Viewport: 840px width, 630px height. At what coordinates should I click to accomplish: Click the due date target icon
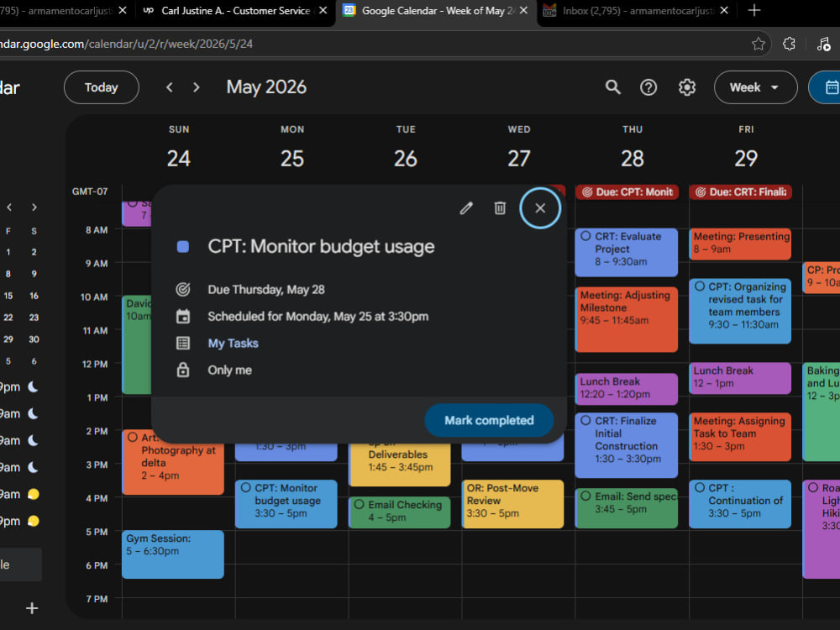coord(182,290)
